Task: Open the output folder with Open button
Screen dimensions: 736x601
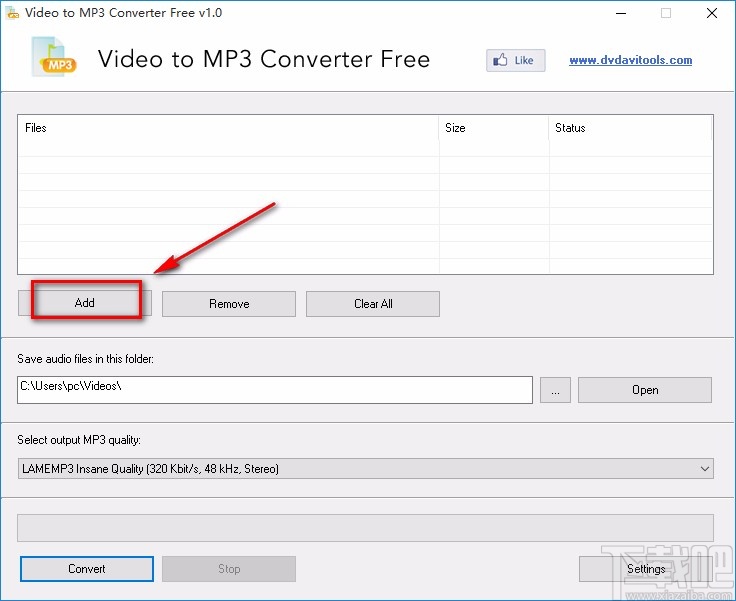Action: point(645,390)
